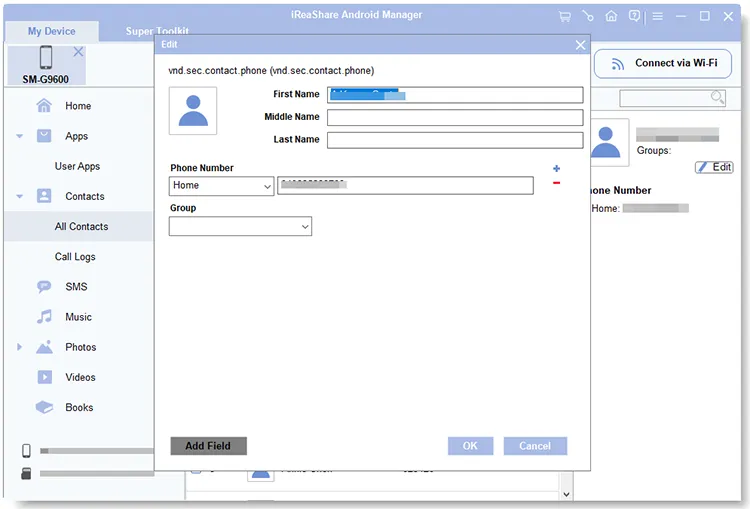Click the Cancel button
The width and height of the screenshot is (750, 509).
(x=535, y=446)
